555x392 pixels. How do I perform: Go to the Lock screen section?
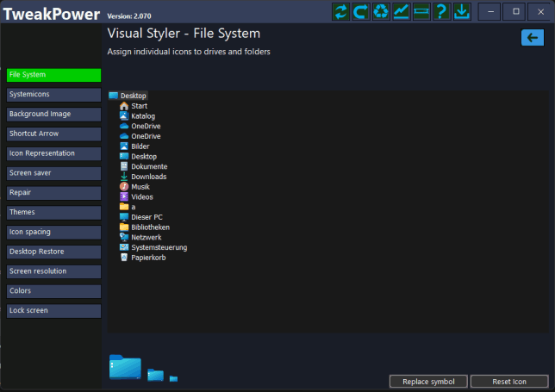[53, 310]
